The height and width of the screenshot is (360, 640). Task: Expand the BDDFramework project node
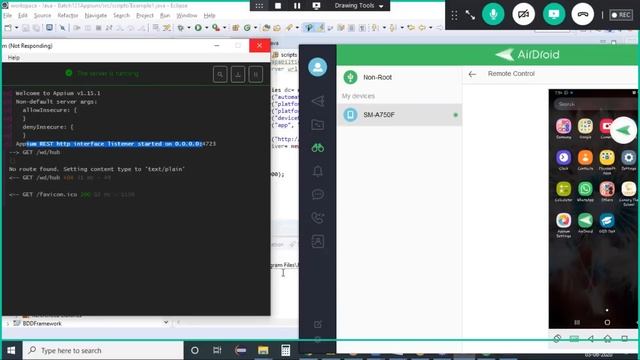(x=8, y=323)
